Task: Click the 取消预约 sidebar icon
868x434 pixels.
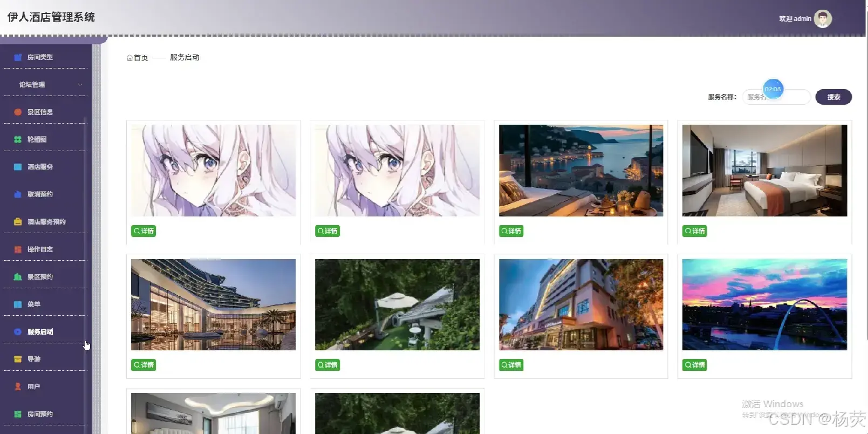Action: (x=18, y=194)
